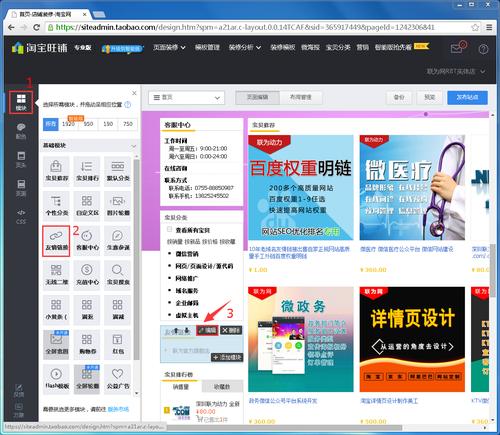Switch to 收藏数 ranking tab
Screen dimensions: 500x435
(222, 387)
